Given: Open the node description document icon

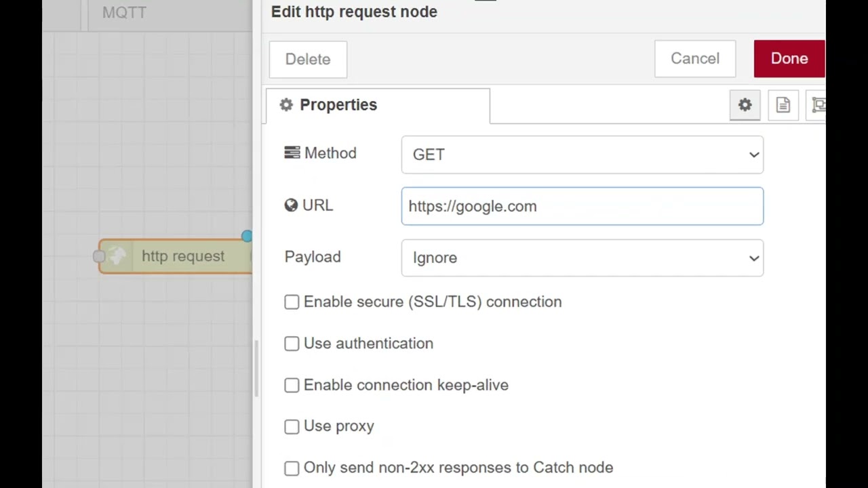Looking at the screenshot, I should (x=783, y=105).
